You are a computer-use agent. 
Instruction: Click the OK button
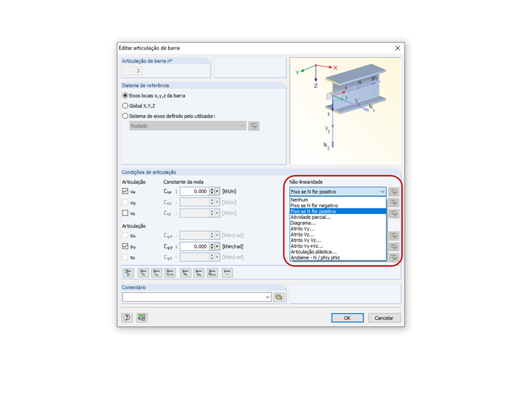coord(347,318)
